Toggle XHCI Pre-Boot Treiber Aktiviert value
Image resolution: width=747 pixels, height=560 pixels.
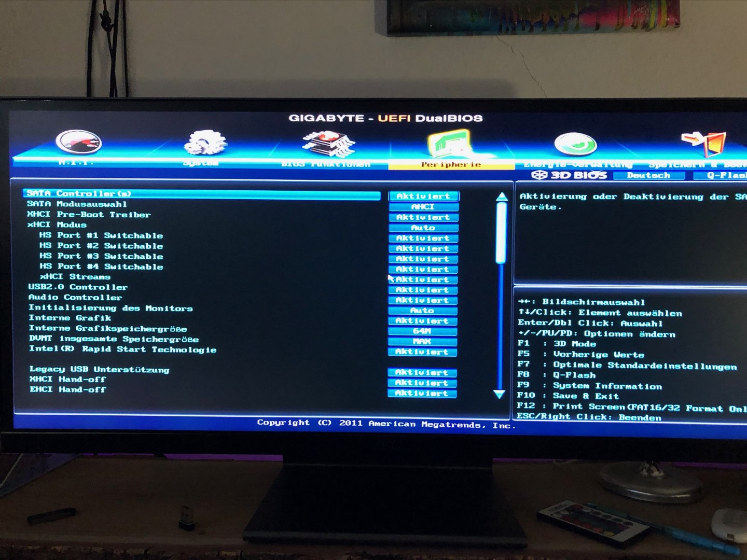[423, 217]
